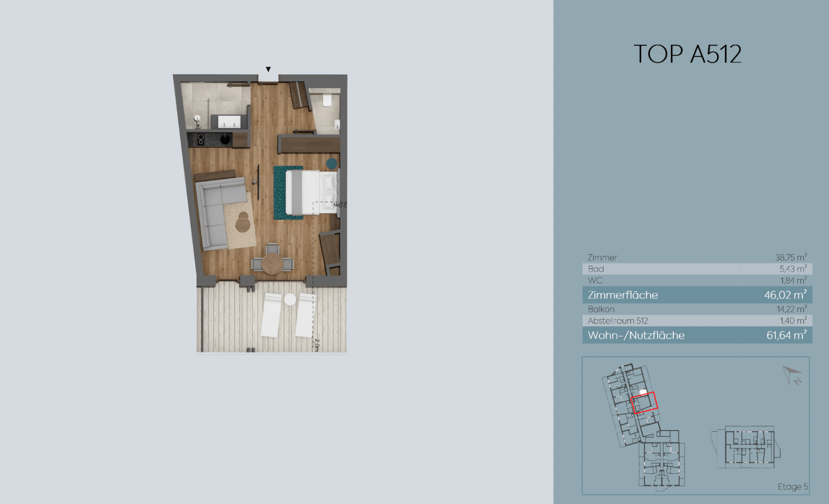Click the Etage 5 label
The width and height of the screenshot is (829, 504).
click(793, 487)
